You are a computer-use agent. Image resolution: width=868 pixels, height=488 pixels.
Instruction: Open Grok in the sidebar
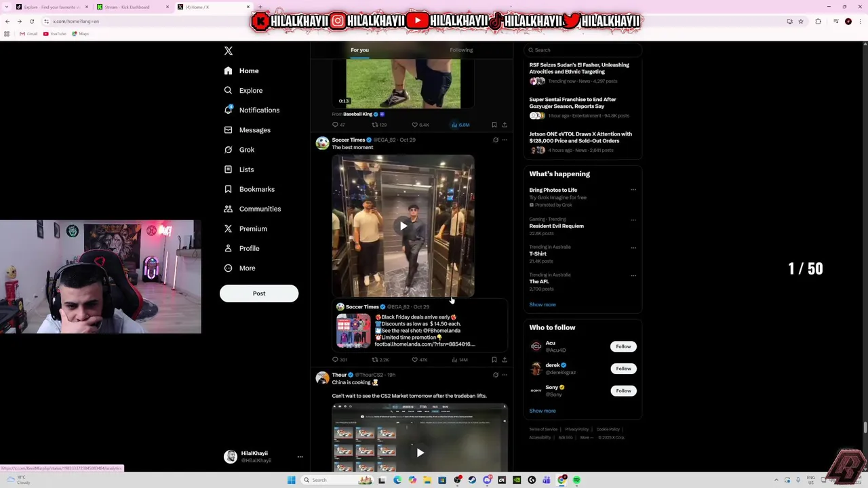pyautogui.click(x=239, y=150)
